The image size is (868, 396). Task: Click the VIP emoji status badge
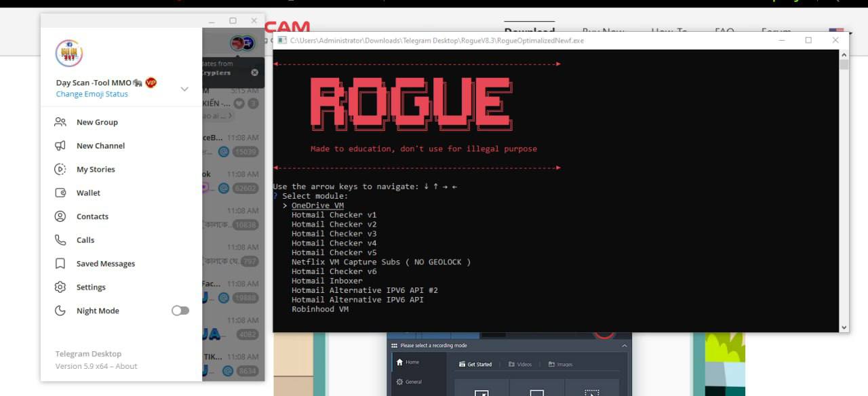pyautogui.click(x=151, y=83)
